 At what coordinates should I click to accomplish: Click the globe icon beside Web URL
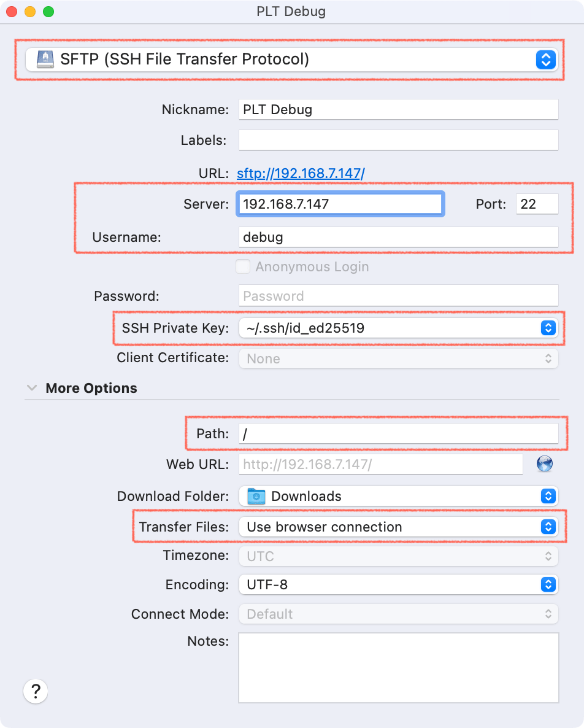[x=544, y=465]
